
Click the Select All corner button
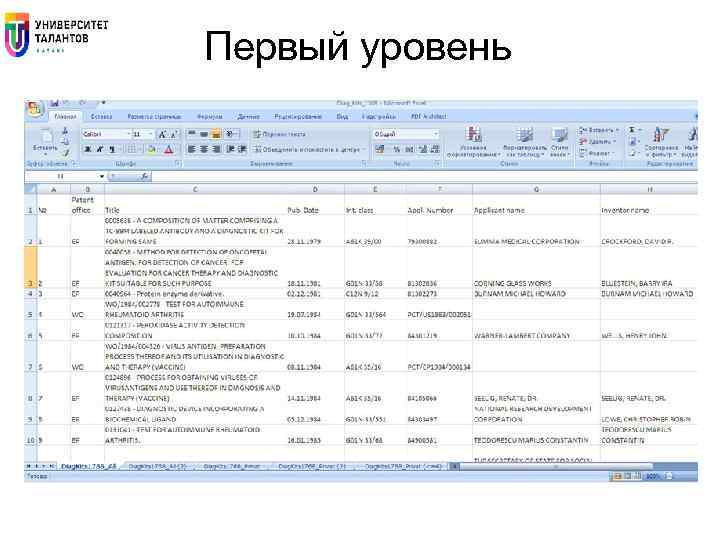[x=31, y=189]
